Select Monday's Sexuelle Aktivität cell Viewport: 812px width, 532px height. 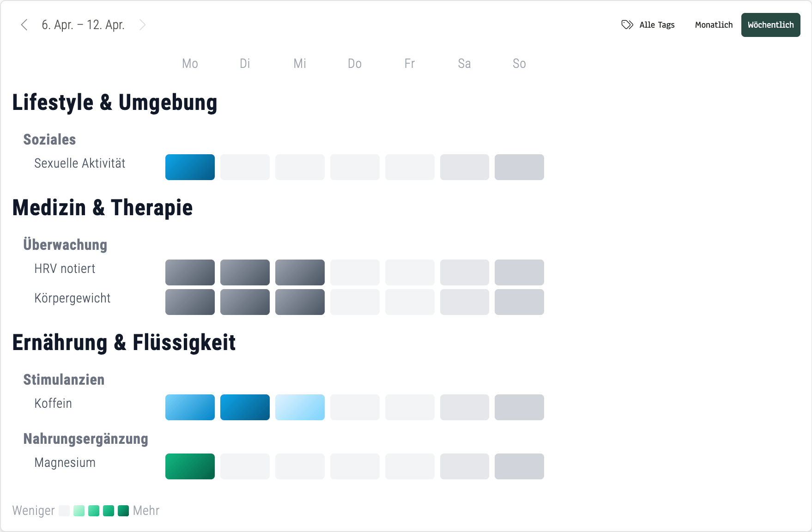coord(190,167)
